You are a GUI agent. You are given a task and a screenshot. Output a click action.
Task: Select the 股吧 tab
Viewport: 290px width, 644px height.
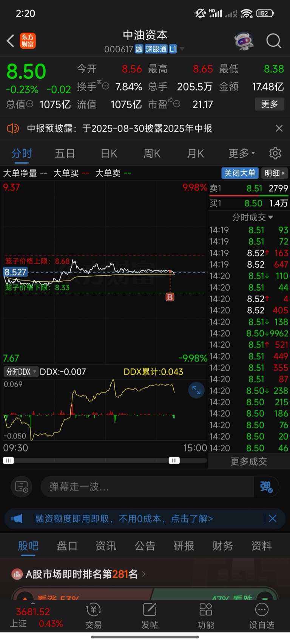pos(28,546)
